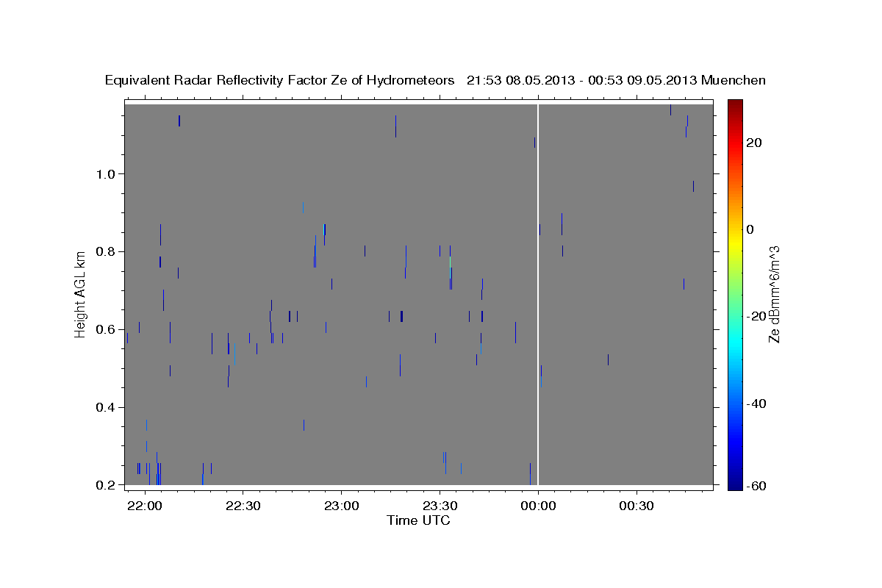The height and width of the screenshot is (588, 882).
Task: Click the 'Time UTC' axis title
Action: point(418,520)
